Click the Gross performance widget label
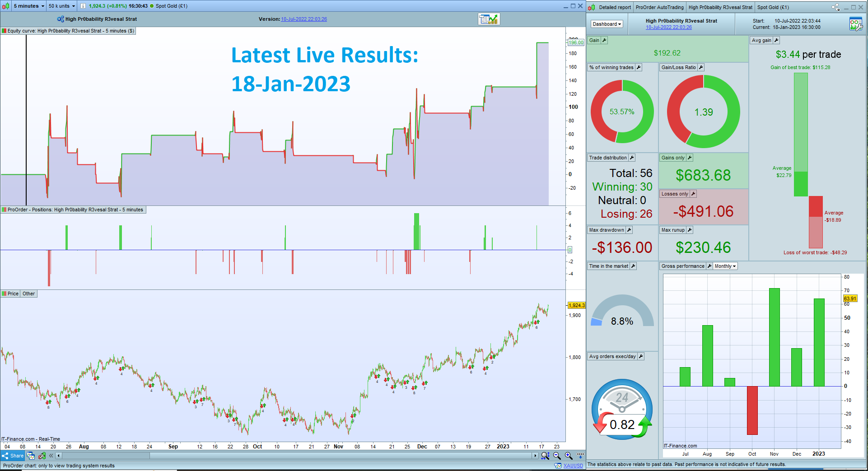Viewport: 868px width, 471px height. [x=683, y=266]
